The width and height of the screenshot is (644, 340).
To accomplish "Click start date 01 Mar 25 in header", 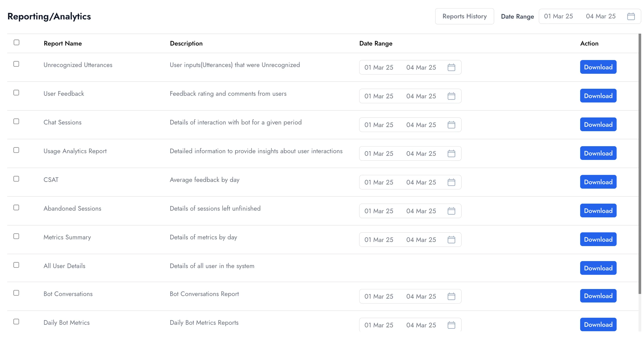I will click(x=558, y=16).
